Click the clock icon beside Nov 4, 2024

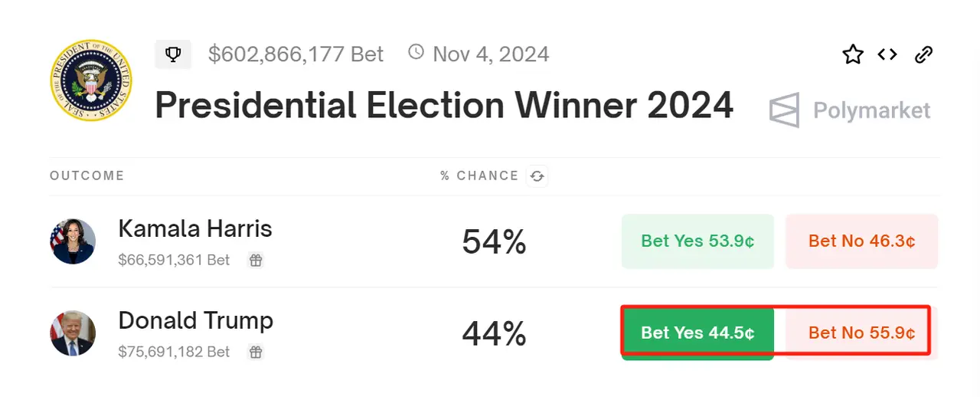click(416, 53)
